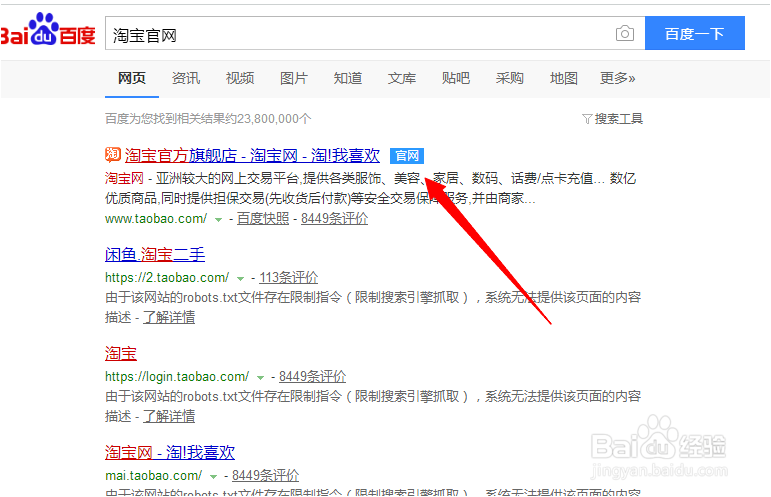Open the 地图 tab

(563, 78)
